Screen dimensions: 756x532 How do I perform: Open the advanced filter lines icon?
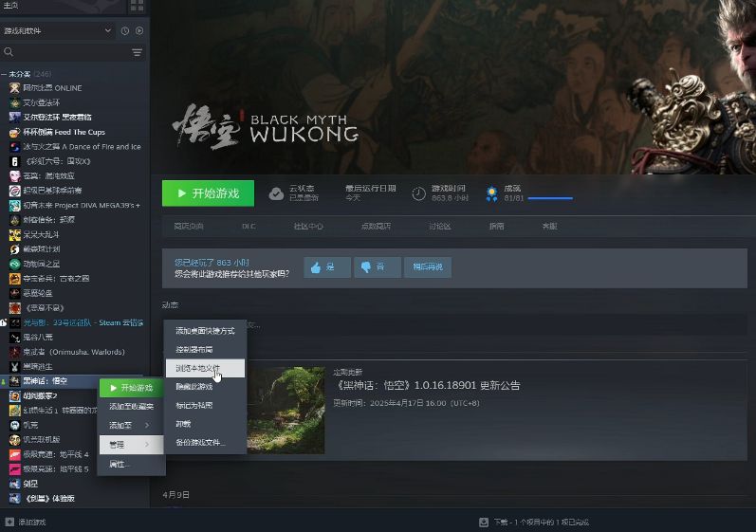pyautogui.click(x=137, y=52)
